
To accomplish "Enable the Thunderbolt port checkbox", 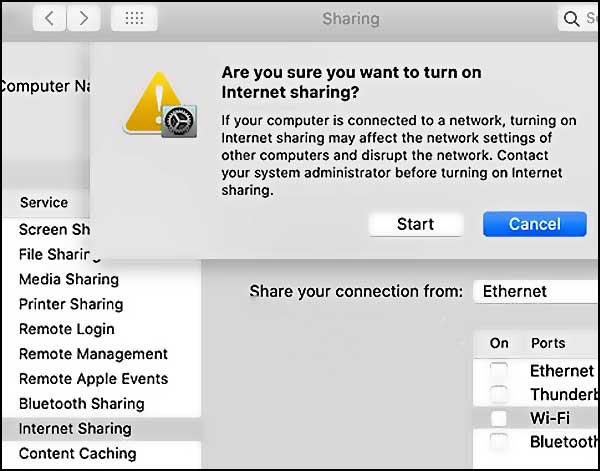I will (499, 394).
